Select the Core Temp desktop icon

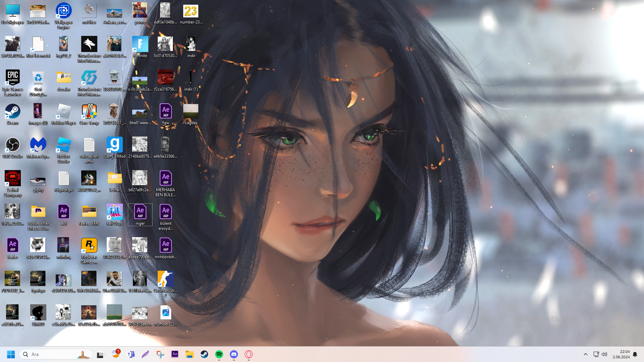[x=89, y=114]
